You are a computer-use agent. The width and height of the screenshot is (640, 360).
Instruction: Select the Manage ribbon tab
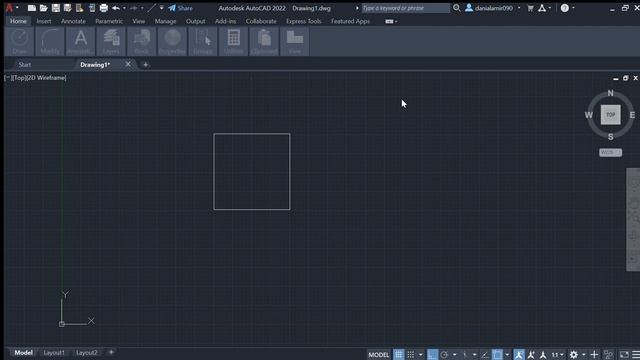pyautogui.click(x=165, y=21)
